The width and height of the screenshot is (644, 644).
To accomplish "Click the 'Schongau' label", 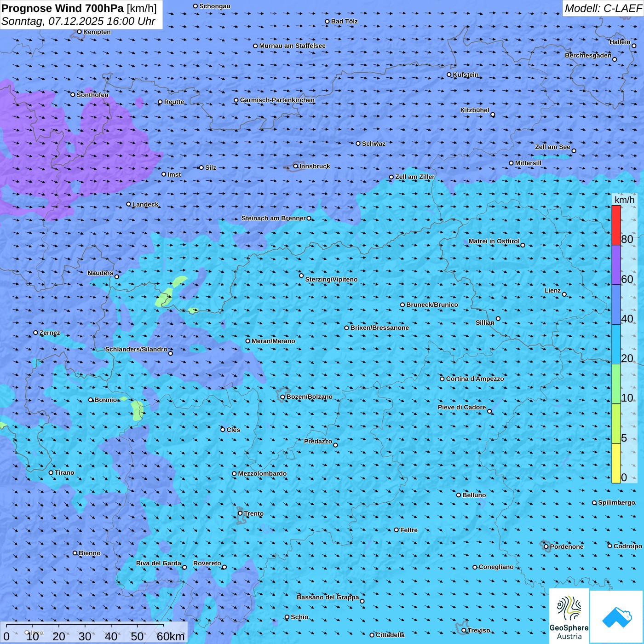I will point(215,6).
